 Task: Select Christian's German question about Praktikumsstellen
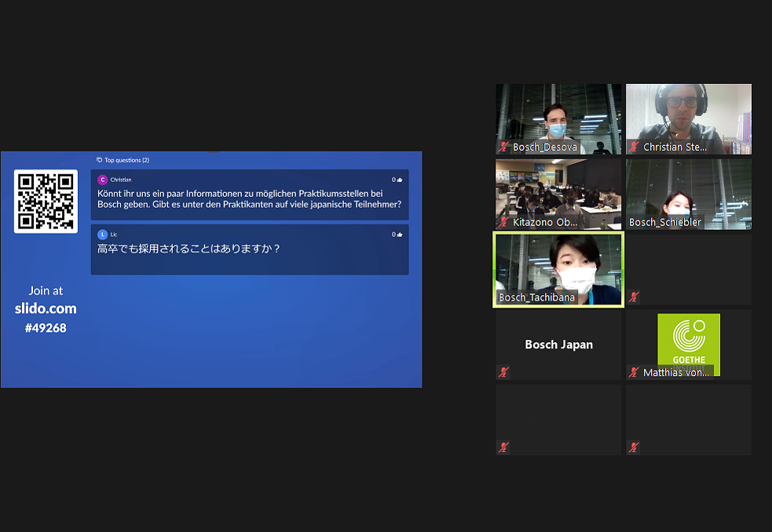(x=249, y=199)
